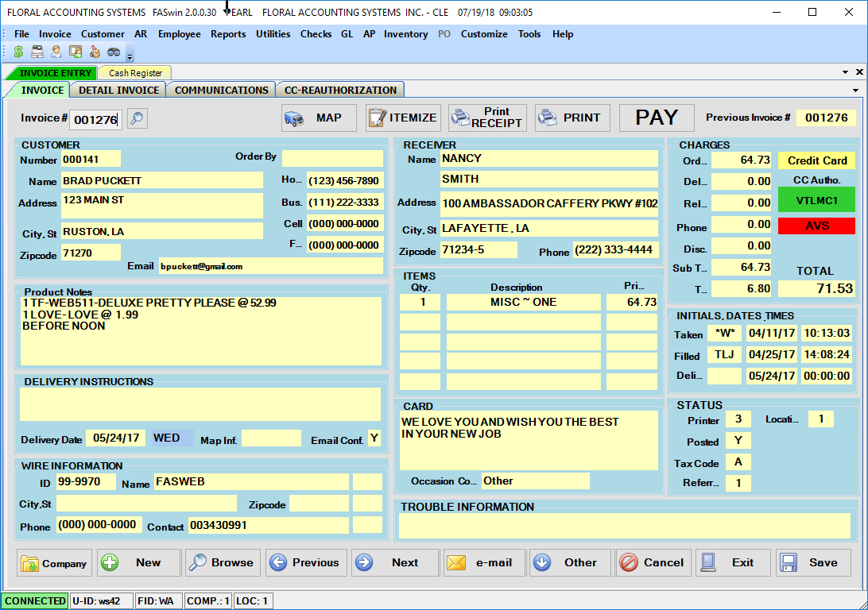This screenshot has width=868, height=610.
Task: Click the binoculars toolbar icon
Action: [x=114, y=52]
